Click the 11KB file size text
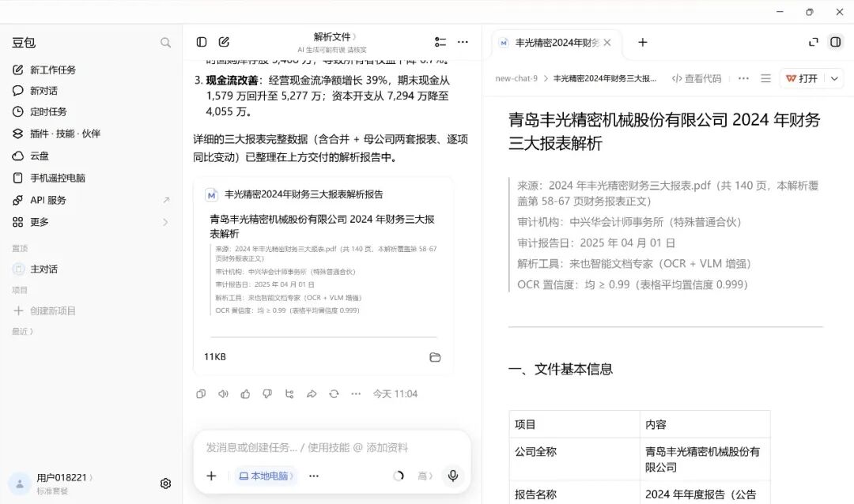This screenshot has height=504, width=854. (214, 357)
